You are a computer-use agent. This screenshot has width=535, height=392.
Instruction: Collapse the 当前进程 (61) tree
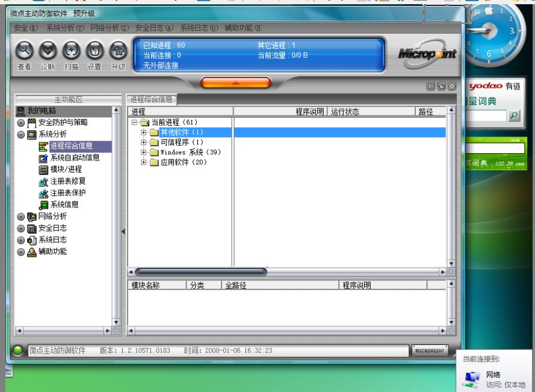coord(134,122)
